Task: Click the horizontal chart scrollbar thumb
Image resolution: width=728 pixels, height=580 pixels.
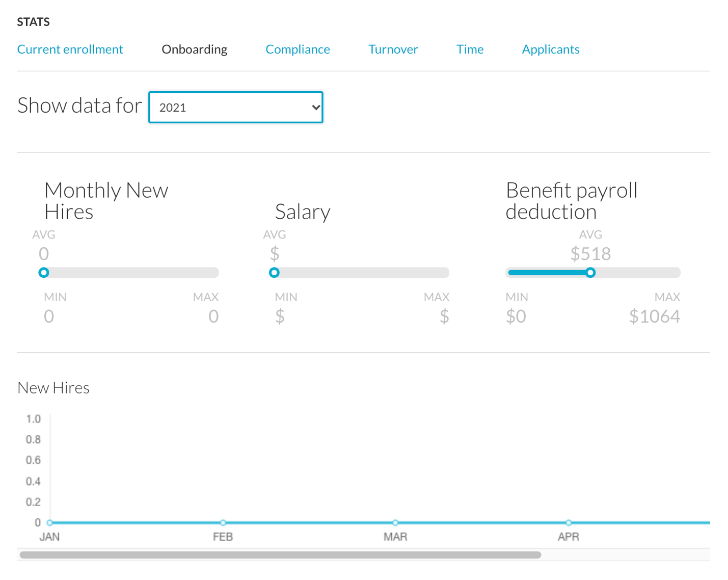Action: (x=280, y=555)
